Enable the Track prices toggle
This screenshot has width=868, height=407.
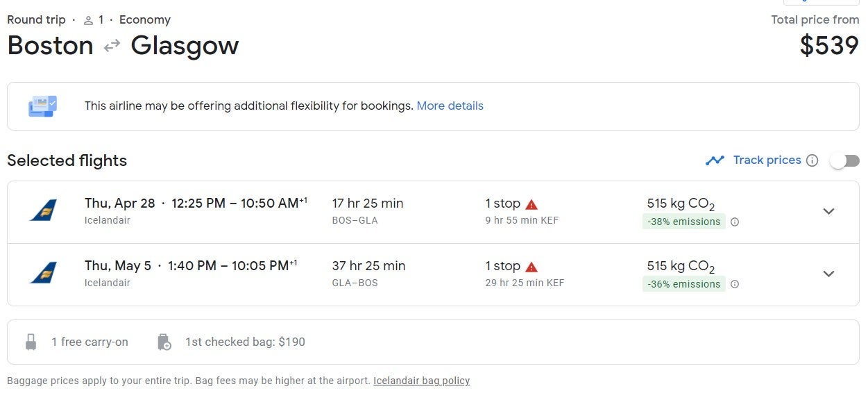click(x=844, y=160)
